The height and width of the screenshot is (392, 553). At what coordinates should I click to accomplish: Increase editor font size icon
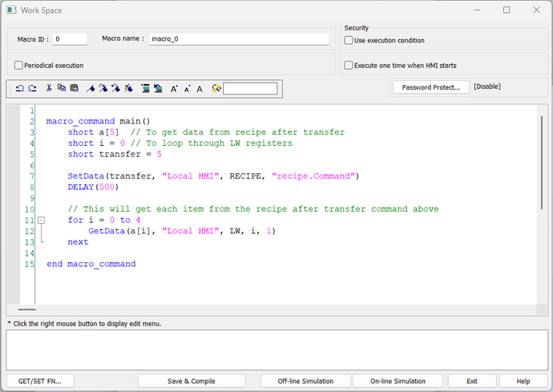(174, 89)
